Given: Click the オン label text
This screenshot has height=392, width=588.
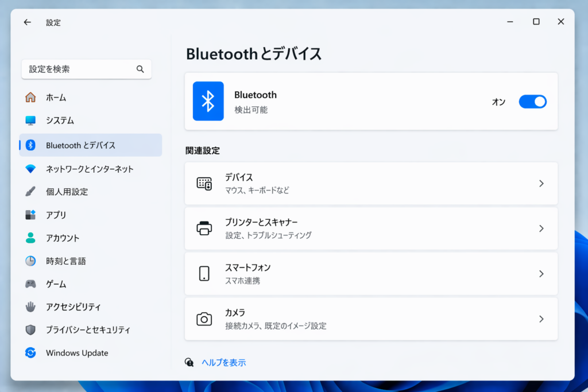Looking at the screenshot, I should 498,102.
